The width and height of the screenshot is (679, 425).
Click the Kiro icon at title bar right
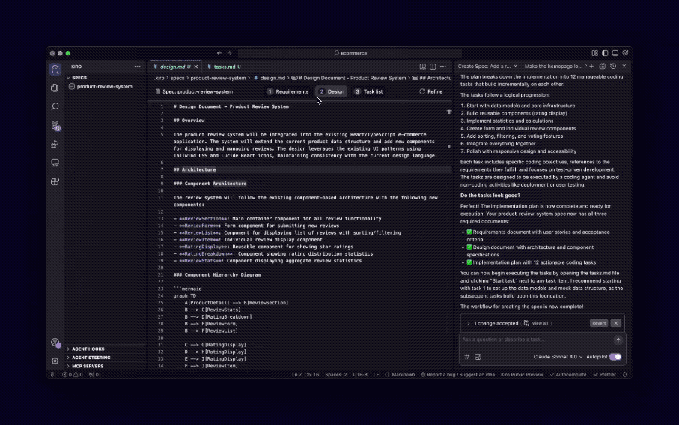(625, 53)
